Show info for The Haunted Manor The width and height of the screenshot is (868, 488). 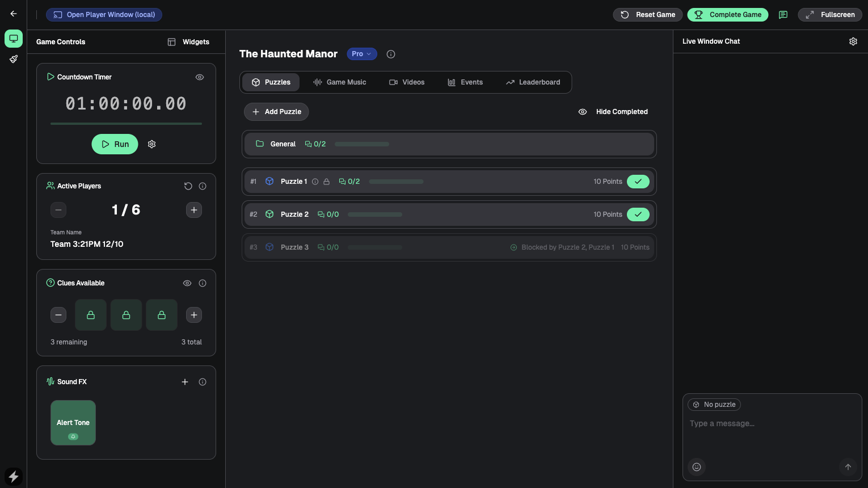pos(391,54)
